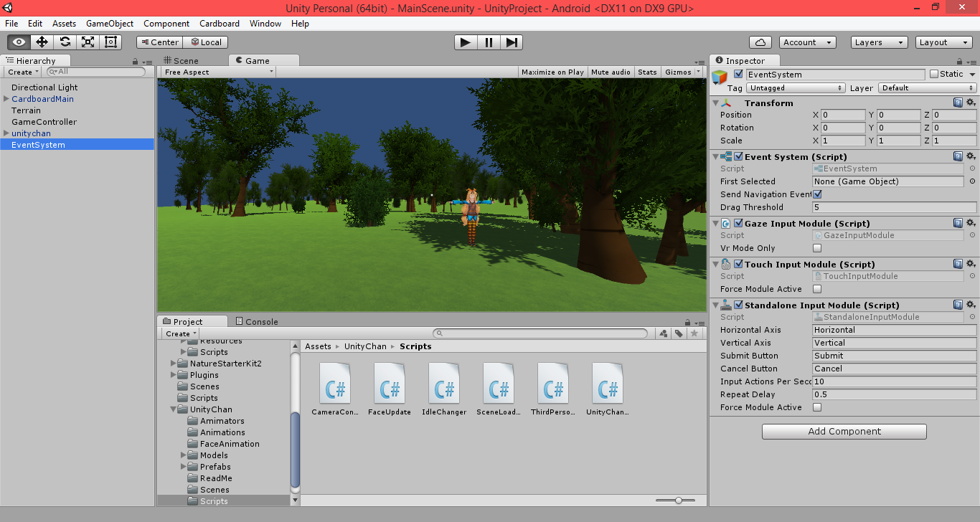Image resolution: width=980 pixels, height=522 pixels.
Task: Click the search by label icon in Project
Action: pos(679,333)
